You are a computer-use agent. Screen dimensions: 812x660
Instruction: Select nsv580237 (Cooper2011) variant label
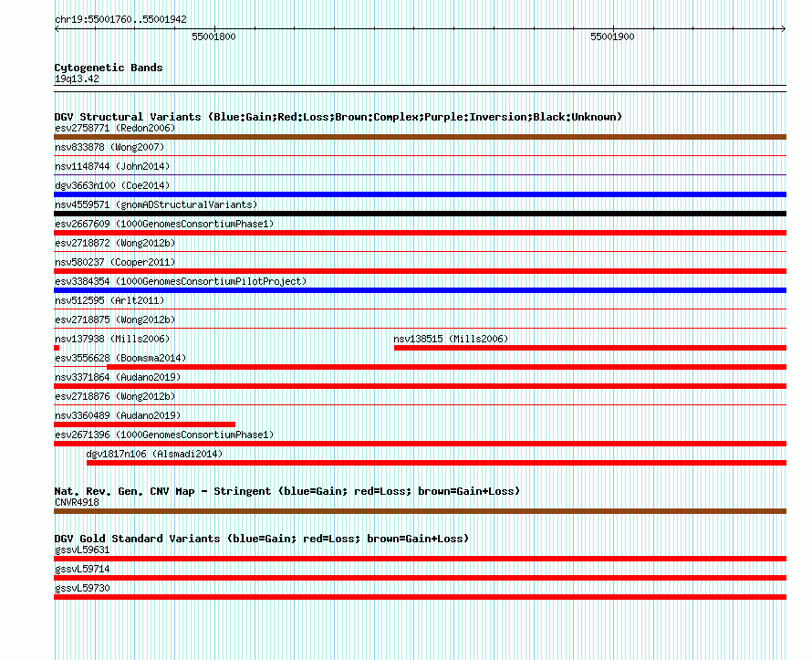pos(115,262)
